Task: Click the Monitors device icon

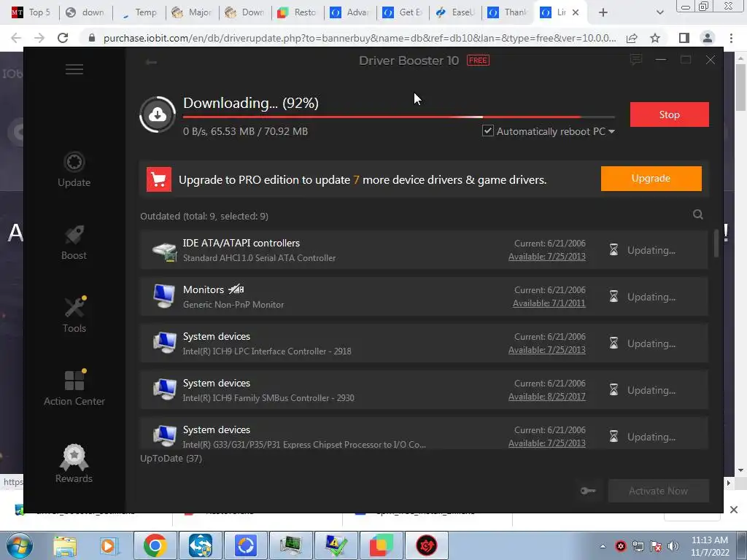Action: coord(164,296)
